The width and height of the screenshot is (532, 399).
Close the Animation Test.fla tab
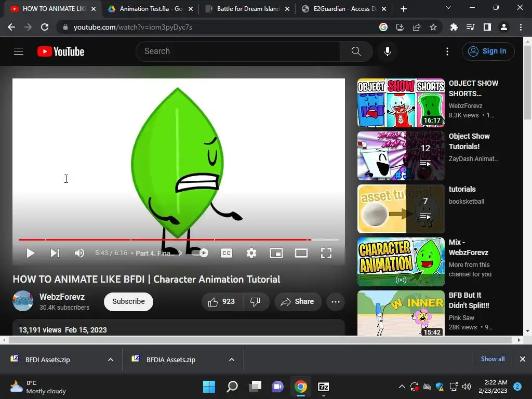191,9
